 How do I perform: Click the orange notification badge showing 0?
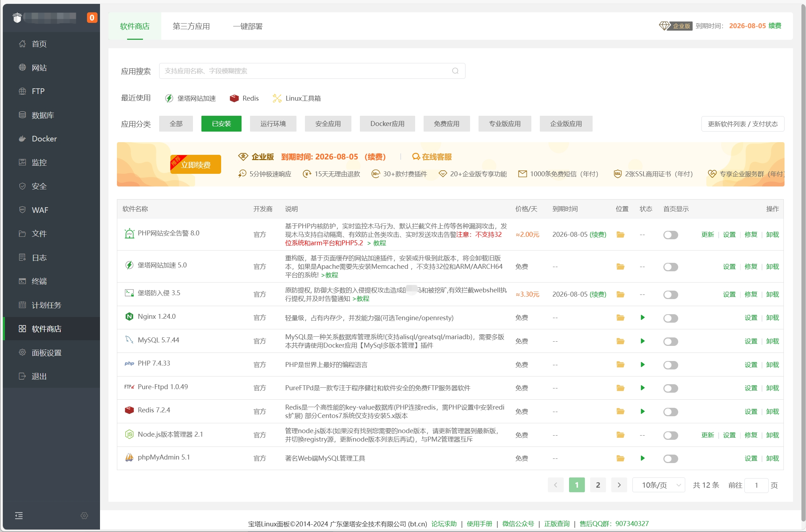(x=92, y=18)
